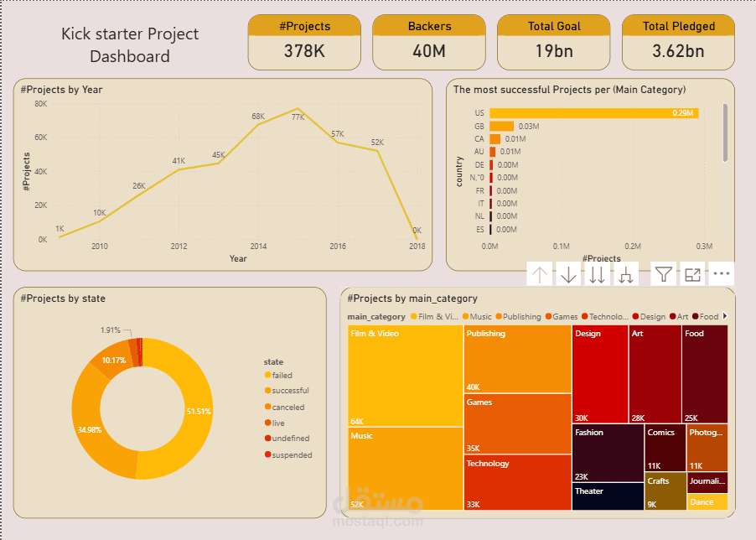Click the 52K data point on line chart
Screen dimensions: 756x540
(377, 151)
